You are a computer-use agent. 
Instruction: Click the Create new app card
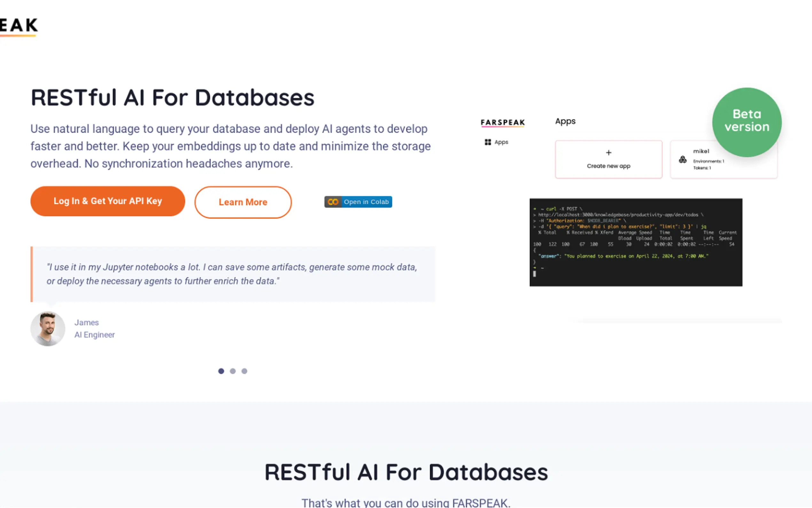(608, 166)
